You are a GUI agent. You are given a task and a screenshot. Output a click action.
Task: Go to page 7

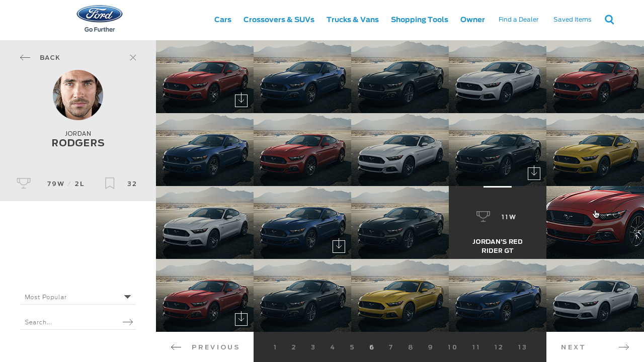391,347
